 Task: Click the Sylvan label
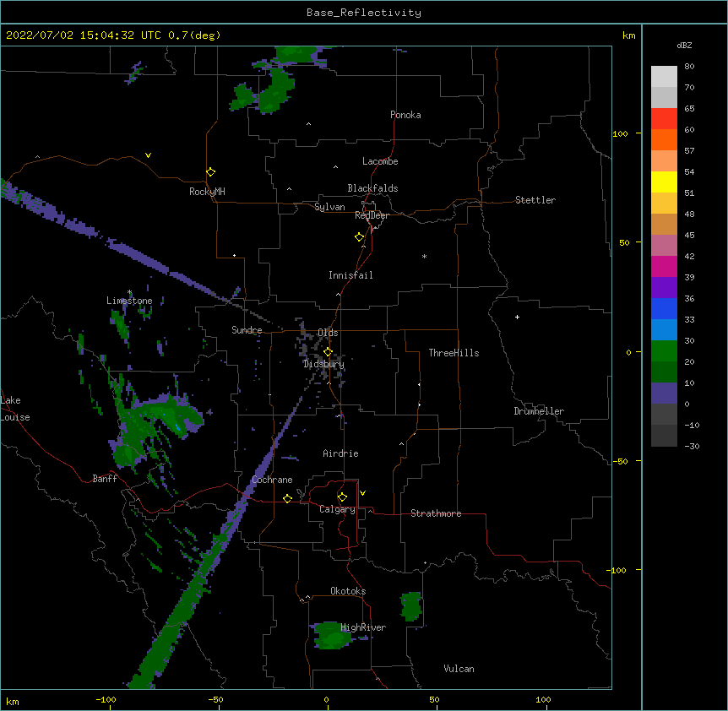tap(329, 207)
